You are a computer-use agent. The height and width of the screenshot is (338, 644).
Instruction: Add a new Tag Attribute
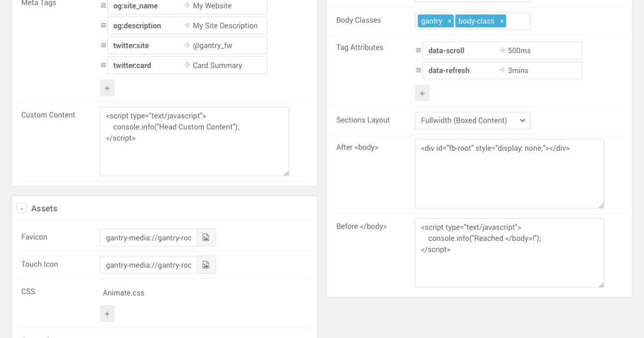pyautogui.click(x=422, y=93)
